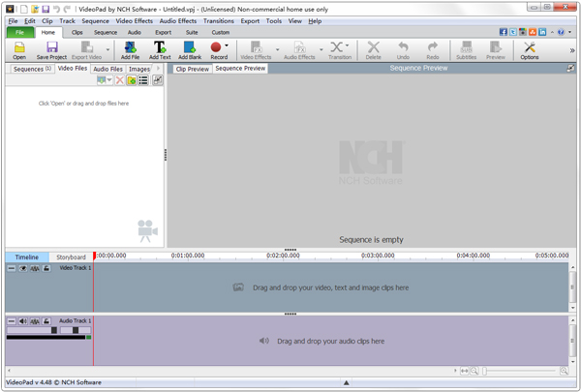Screen dimensions: 581x392
Task: Click the Twitter share icon
Action: 513,32
